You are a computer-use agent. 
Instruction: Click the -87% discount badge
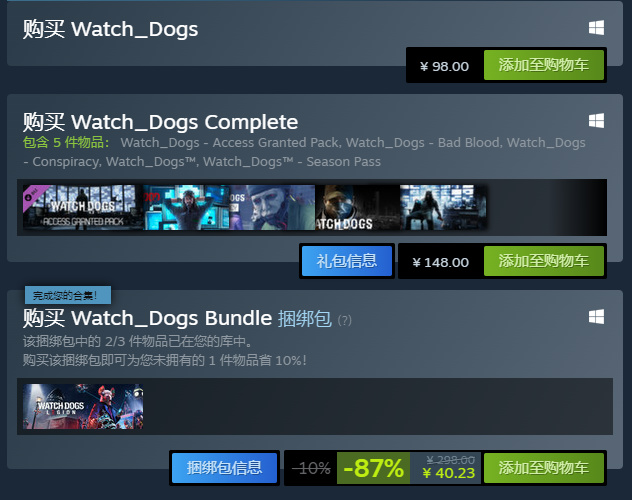(373, 468)
